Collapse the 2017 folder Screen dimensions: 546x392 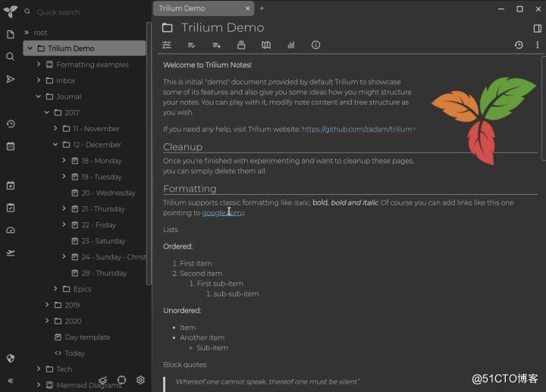point(47,112)
